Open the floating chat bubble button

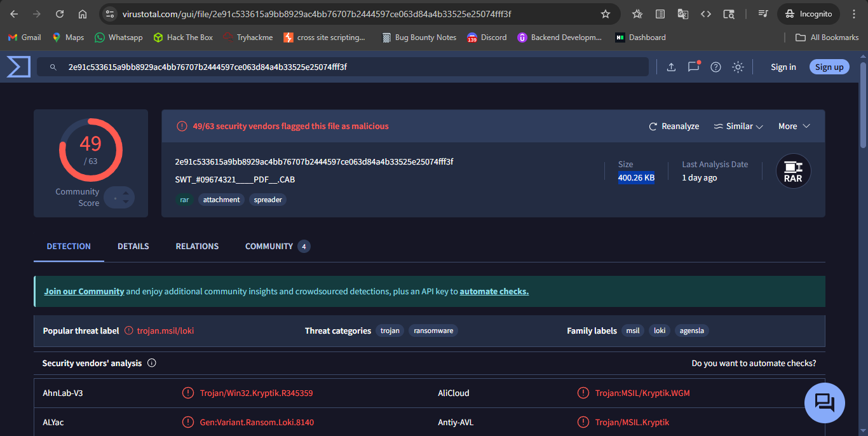(824, 402)
